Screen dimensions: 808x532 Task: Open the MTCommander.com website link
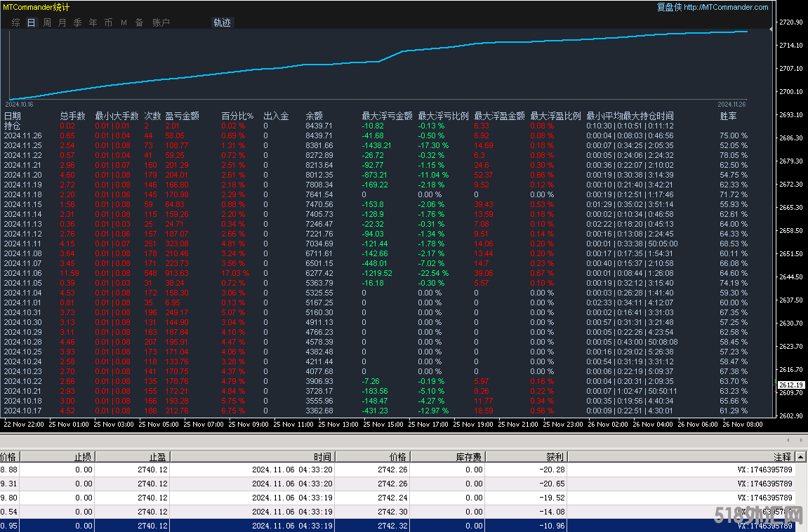coord(726,7)
